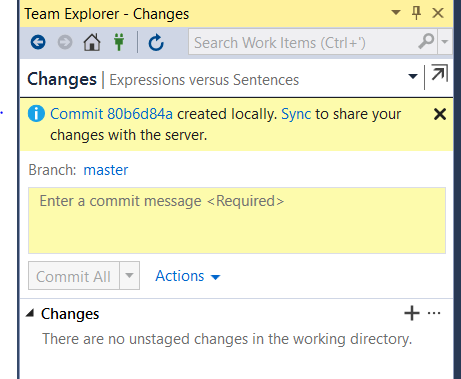Open the Changes section ellipsis menu
The image size is (461, 379).
(434, 313)
